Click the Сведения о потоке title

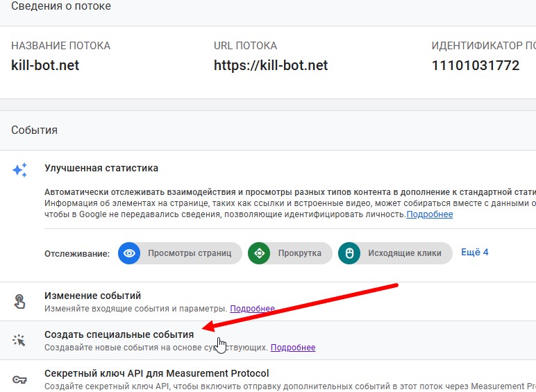click(x=61, y=6)
